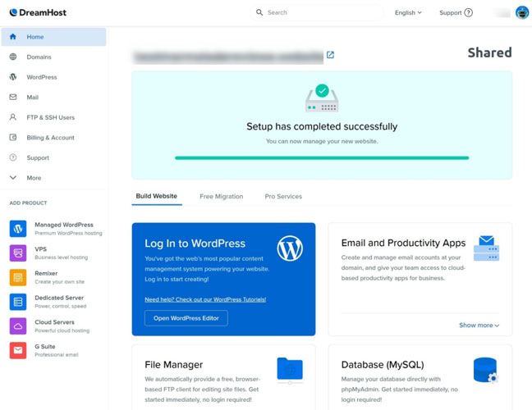Click the purple VPS product icon
Screen dimensions: 532x410
pyautogui.click(x=18, y=253)
